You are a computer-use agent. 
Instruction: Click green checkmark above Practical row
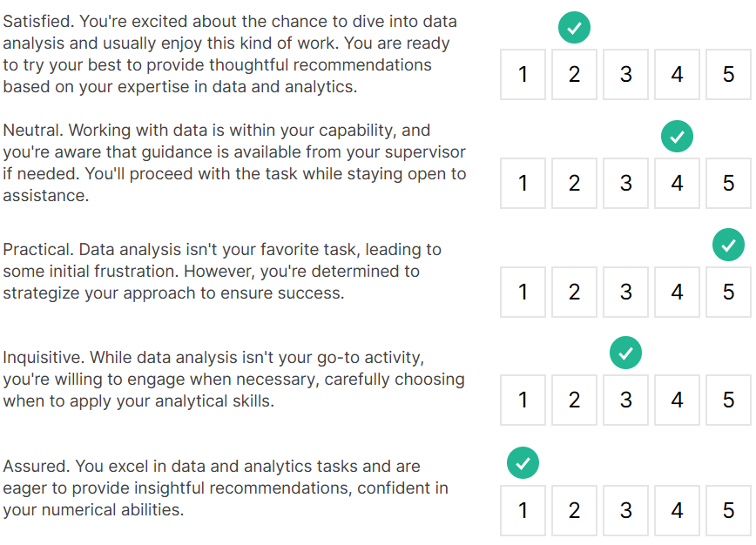click(x=729, y=245)
